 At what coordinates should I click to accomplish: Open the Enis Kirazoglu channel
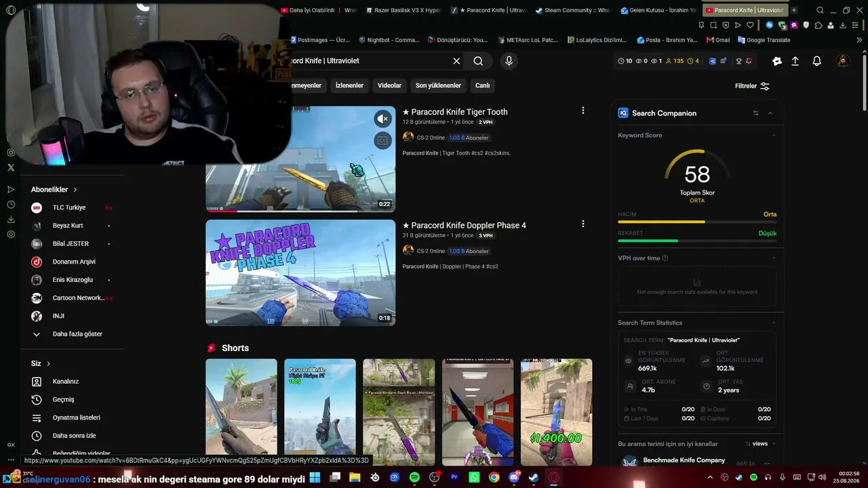pyautogui.click(x=71, y=280)
